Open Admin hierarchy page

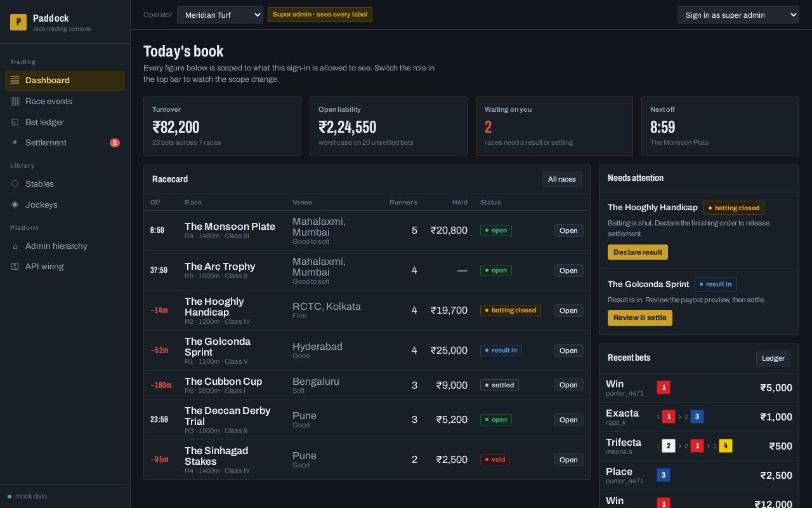click(x=65, y=246)
